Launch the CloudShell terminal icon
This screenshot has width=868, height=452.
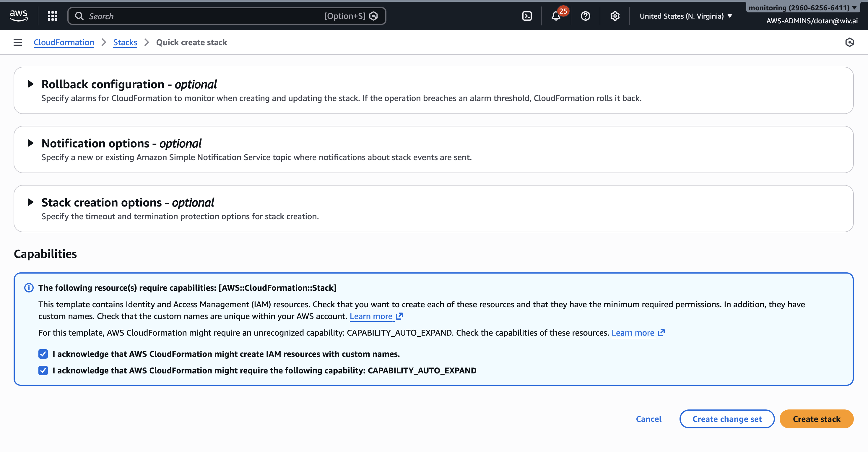[527, 16]
